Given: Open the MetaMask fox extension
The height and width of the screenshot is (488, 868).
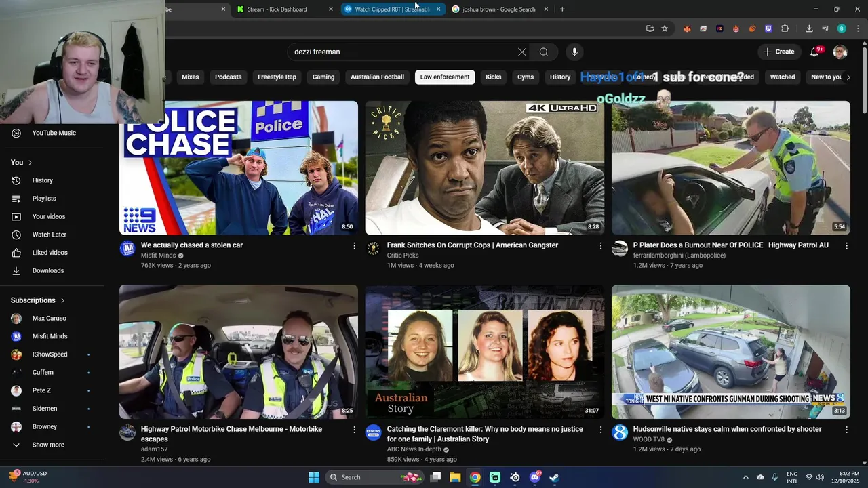Looking at the screenshot, I should click(x=687, y=28).
